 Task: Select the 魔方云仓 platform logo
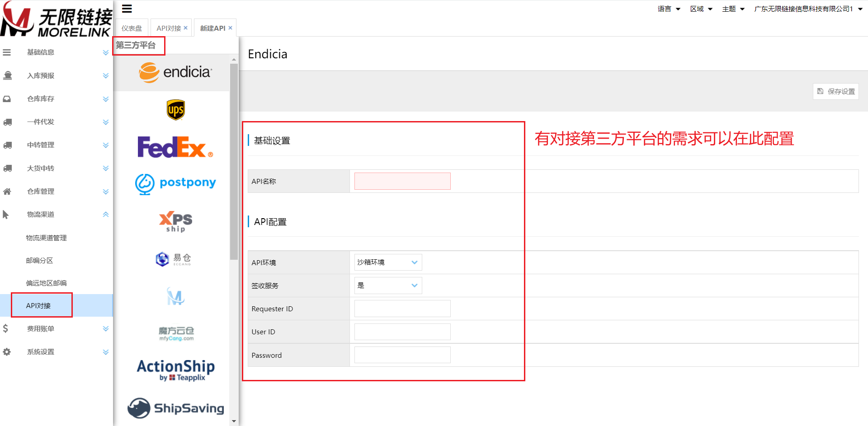176,333
